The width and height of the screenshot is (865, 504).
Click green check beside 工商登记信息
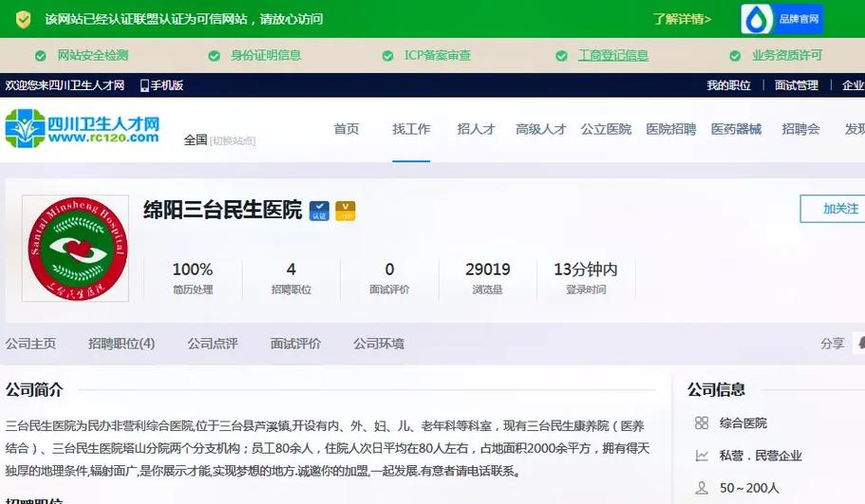point(561,56)
